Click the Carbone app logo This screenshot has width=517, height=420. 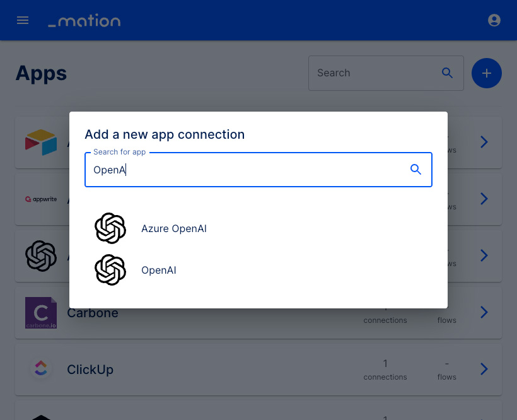point(41,313)
